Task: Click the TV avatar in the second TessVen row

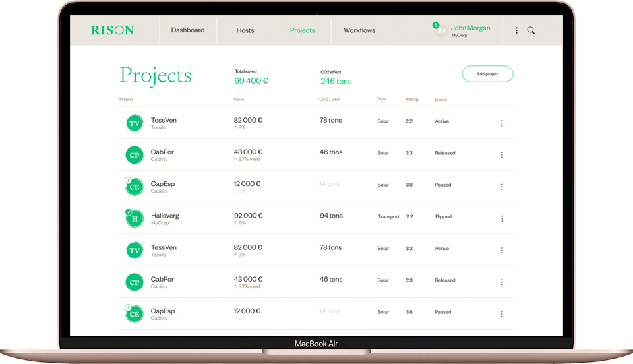Action: pos(135,250)
